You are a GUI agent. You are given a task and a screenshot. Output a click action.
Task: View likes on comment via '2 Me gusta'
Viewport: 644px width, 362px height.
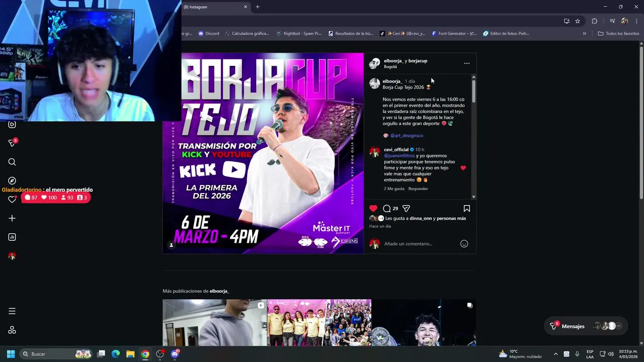[394, 189]
